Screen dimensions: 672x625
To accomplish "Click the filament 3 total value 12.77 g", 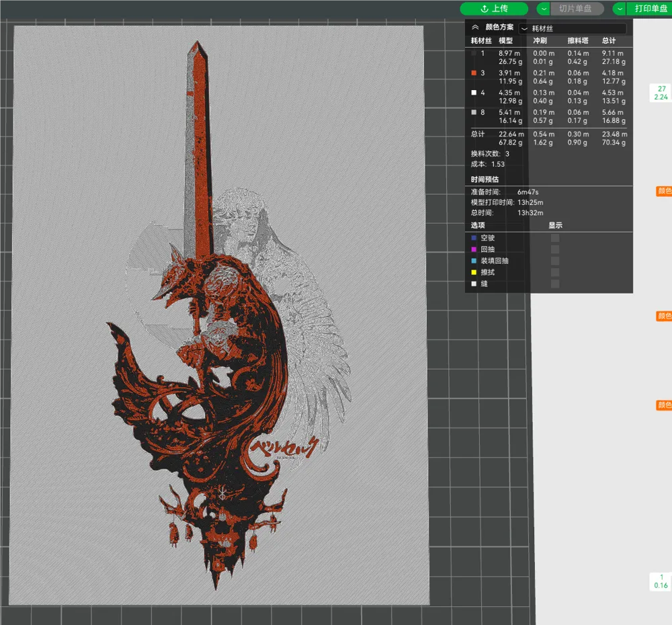I will tap(614, 81).
